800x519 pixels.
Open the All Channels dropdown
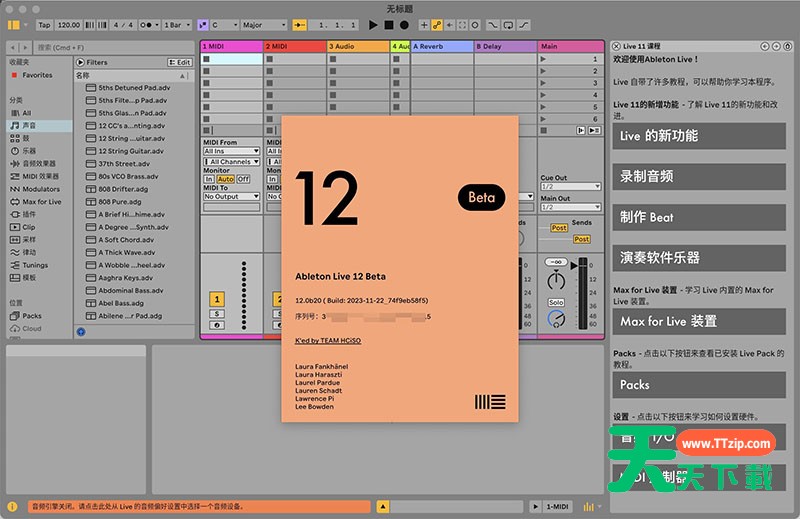pos(232,162)
